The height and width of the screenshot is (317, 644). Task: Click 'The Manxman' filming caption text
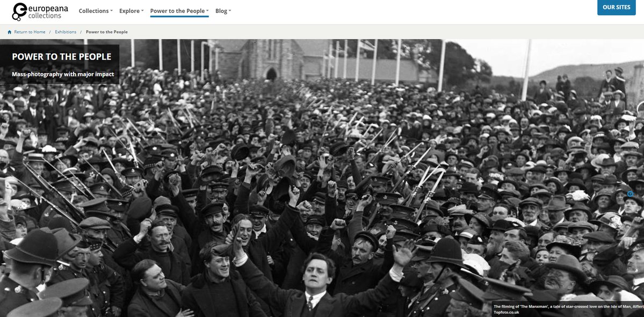(568, 306)
